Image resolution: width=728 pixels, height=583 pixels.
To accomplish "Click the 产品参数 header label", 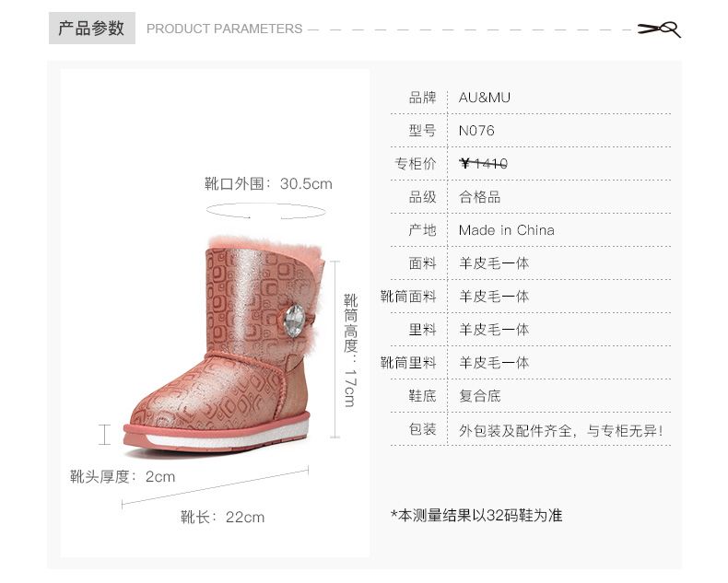I will pyautogui.click(x=91, y=29).
